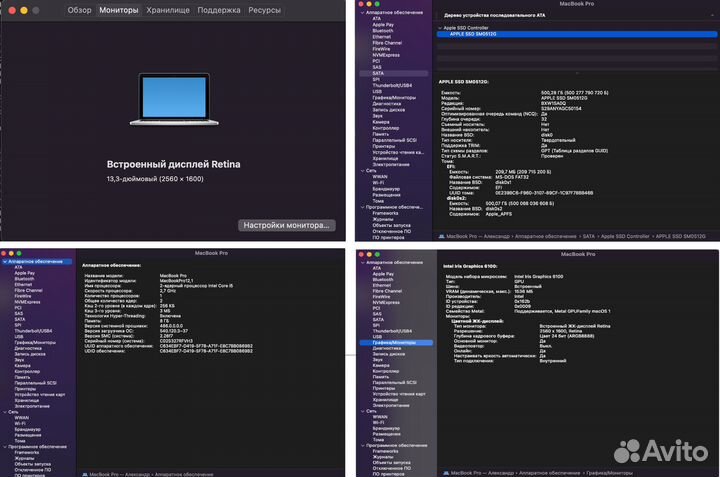
Task: Collapse Аппаратное обеспечение chevron in Graphics window
Action: tap(363, 263)
